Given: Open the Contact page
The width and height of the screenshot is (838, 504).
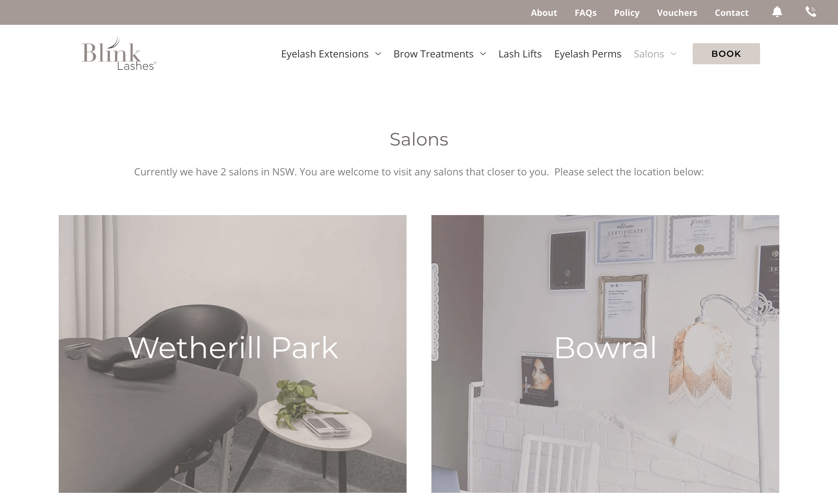Looking at the screenshot, I should pos(731,12).
